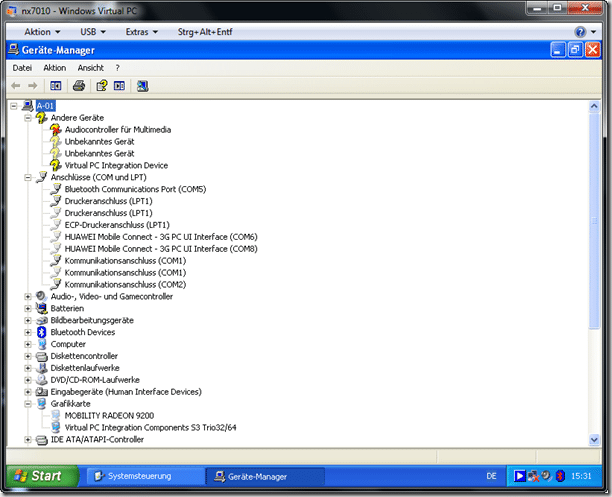Send Strg+Alt+Entf to virtual machine
The image size is (612, 497).
[x=205, y=32]
